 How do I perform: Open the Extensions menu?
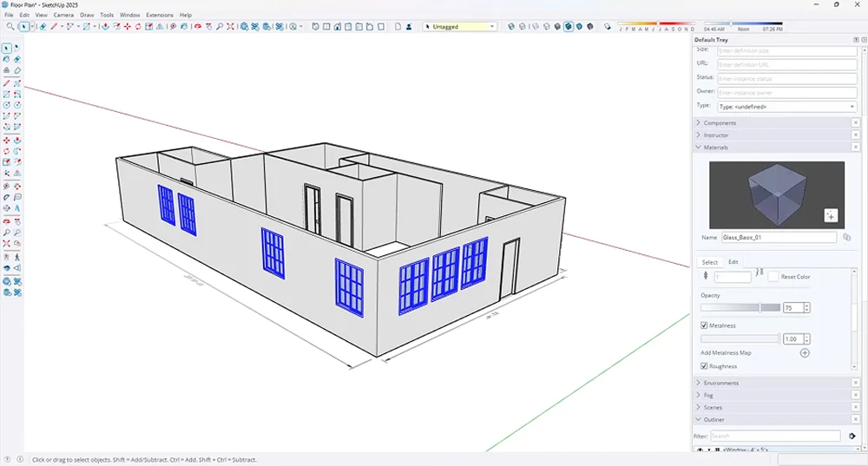coord(159,15)
